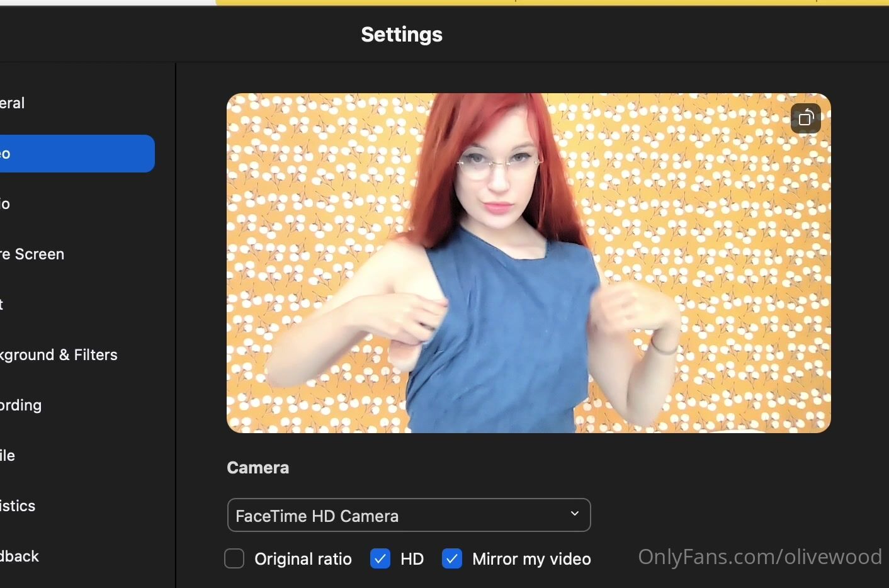The width and height of the screenshot is (889, 588).
Task: Open the Profile settings section
Action: 8,456
